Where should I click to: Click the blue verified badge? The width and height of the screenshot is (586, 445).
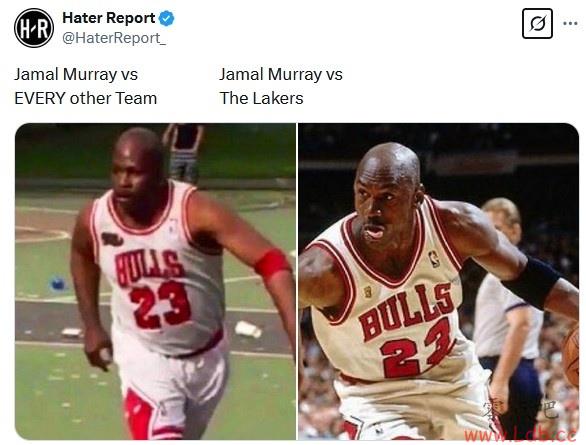pos(167,18)
